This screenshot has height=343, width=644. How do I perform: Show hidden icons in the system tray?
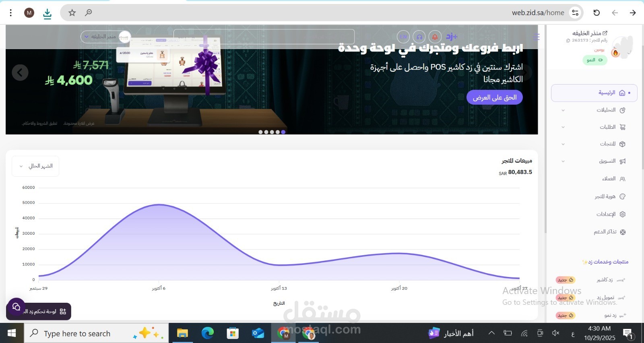click(491, 333)
